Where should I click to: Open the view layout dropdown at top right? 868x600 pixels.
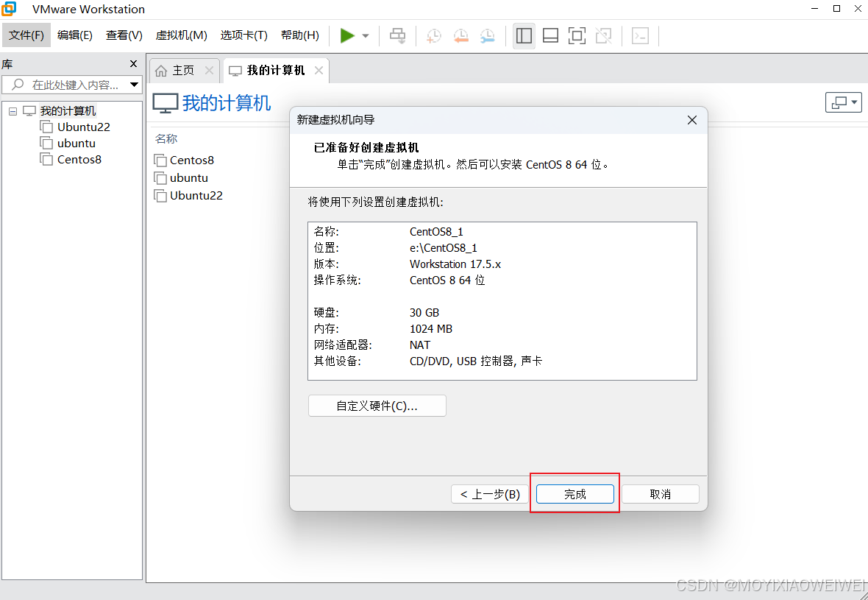point(844,102)
